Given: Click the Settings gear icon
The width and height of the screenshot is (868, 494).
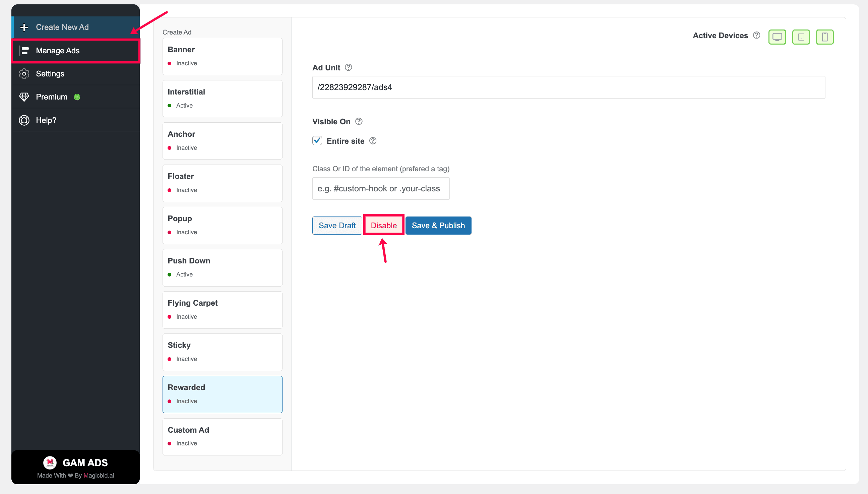Looking at the screenshot, I should [24, 74].
